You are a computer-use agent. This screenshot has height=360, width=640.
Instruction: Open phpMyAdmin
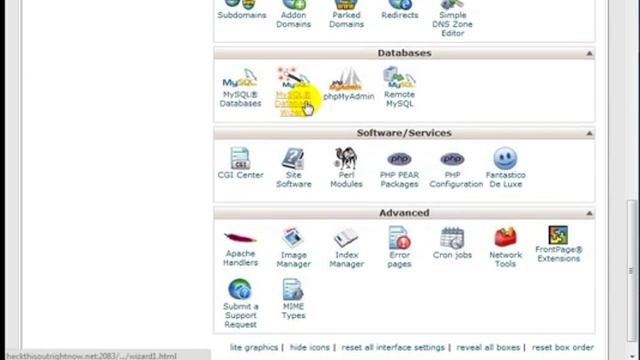point(349,84)
